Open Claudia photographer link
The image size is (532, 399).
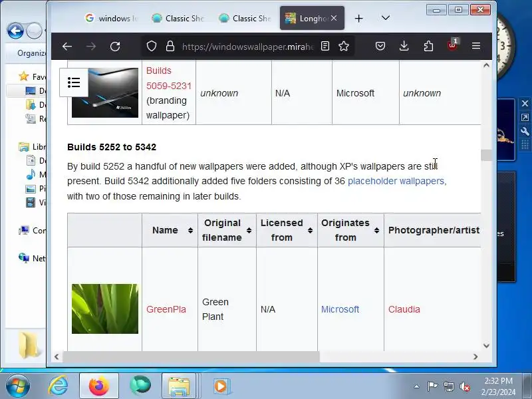tap(404, 309)
